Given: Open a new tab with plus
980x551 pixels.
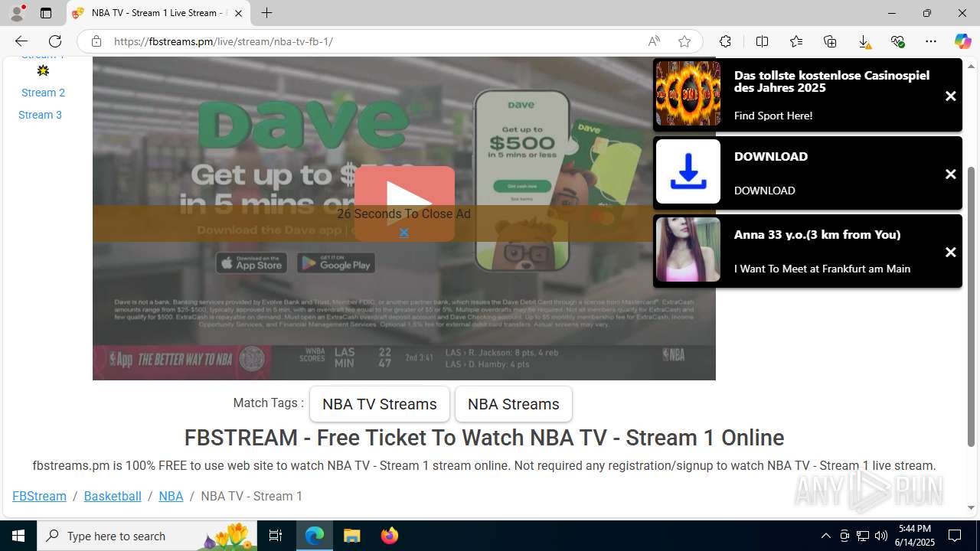Looking at the screenshot, I should click(266, 13).
